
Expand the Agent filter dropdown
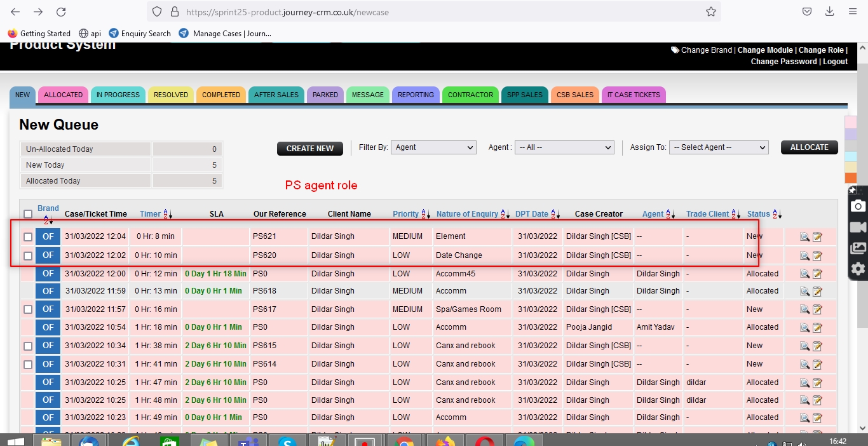click(x=564, y=147)
